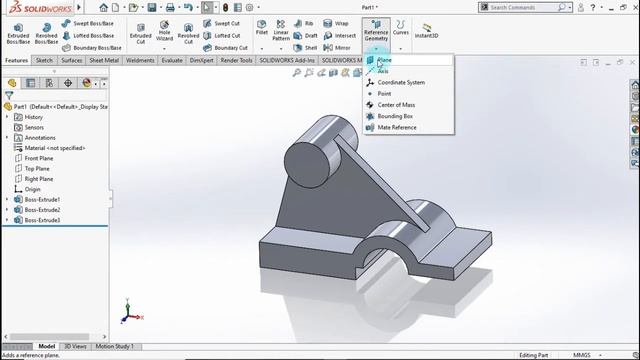Click the Undo icon in top toolbar

pyautogui.click(x=188, y=7)
